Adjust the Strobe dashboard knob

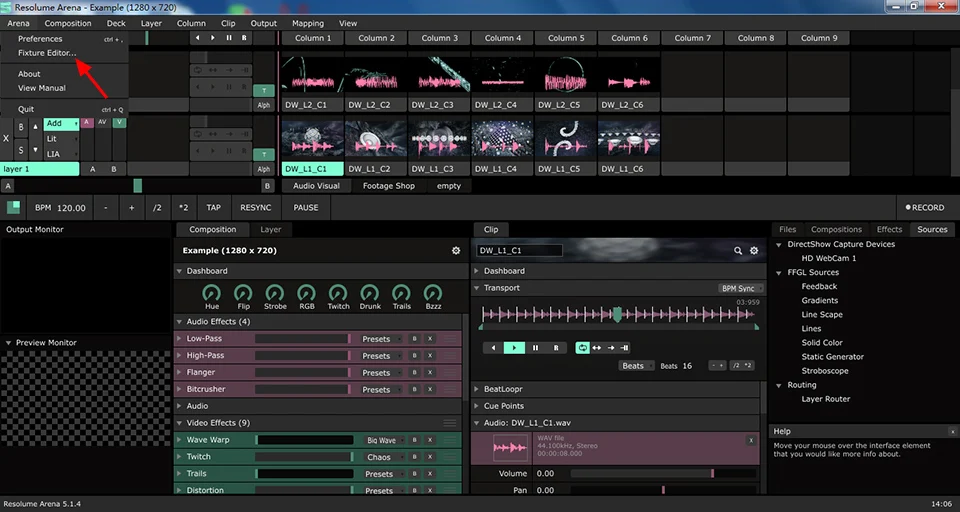[x=275, y=293]
